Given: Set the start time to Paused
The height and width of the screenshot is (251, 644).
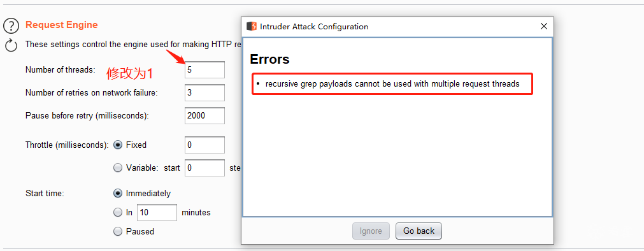Looking at the screenshot, I should [118, 231].
